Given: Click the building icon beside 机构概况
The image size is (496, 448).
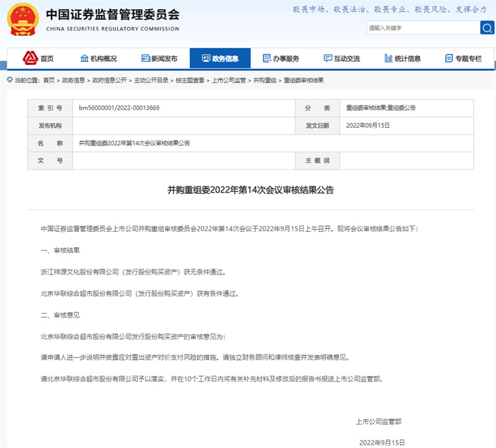Looking at the screenshot, I should click(x=84, y=58).
